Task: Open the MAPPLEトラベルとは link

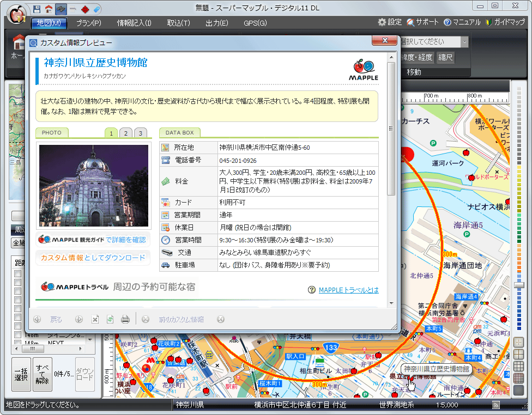Action: [x=349, y=290]
